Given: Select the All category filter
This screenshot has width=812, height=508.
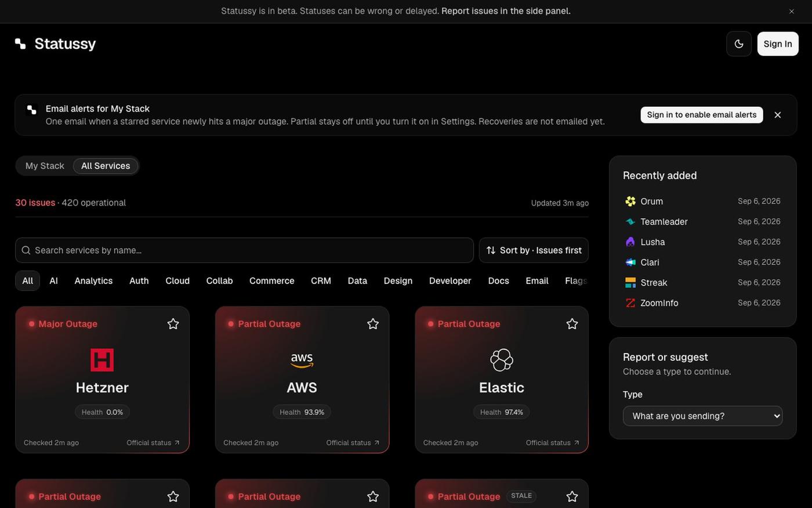Looking at the screenshot, I should (x=27, y=280).
